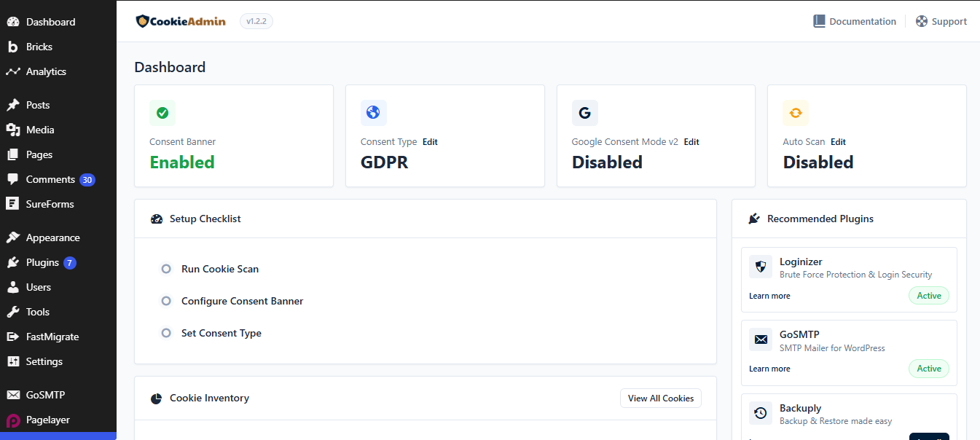Click the Enabled consent banner status

click(x=182, y=162)
